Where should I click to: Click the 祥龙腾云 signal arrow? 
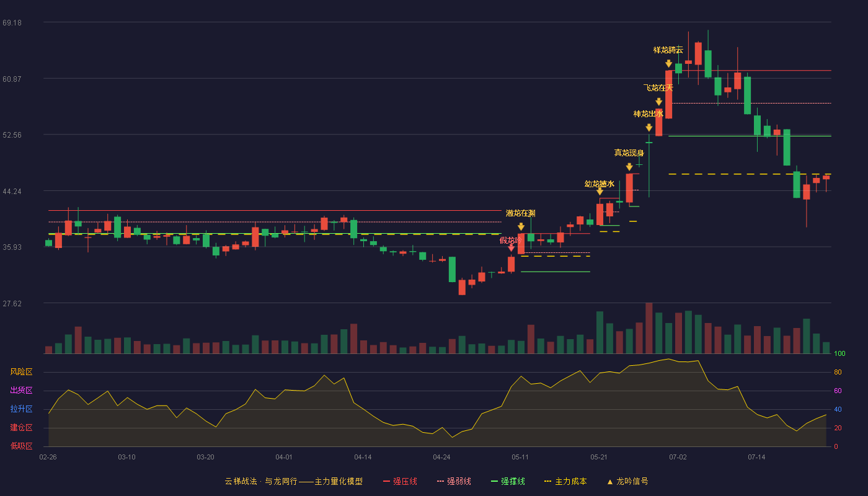(x=668, y=63)
